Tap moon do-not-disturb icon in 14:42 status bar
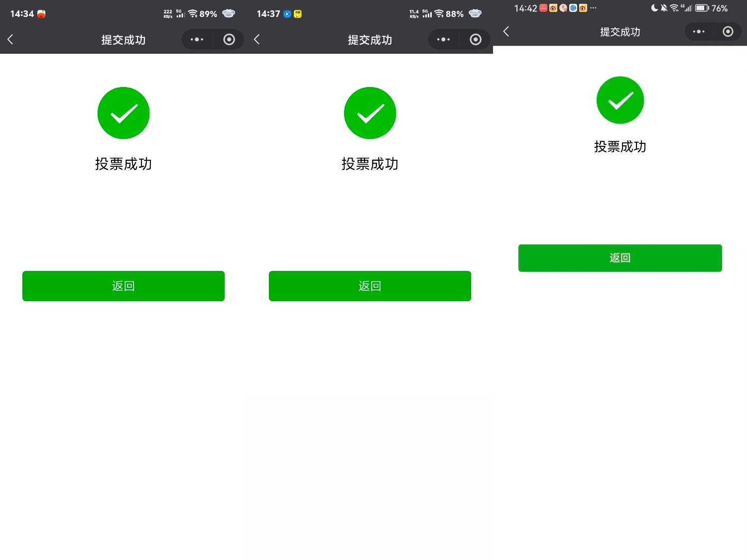 [x=654, y=8]
